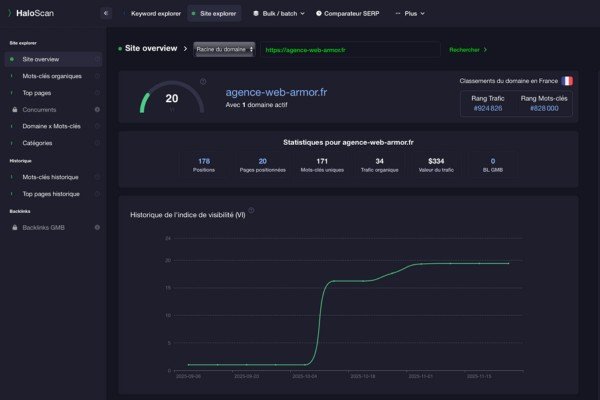This screenshot has height=400, width=600.
Task: Switch to the Keyword explorer tab
Action: 152,14
